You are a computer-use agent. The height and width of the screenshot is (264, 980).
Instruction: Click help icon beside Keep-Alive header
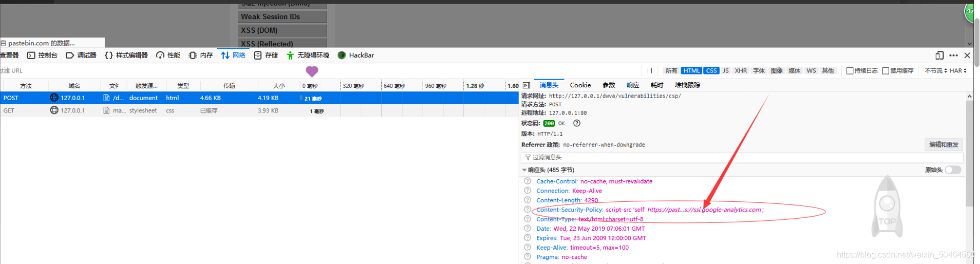pyautogui.click(x=528, y=247)
